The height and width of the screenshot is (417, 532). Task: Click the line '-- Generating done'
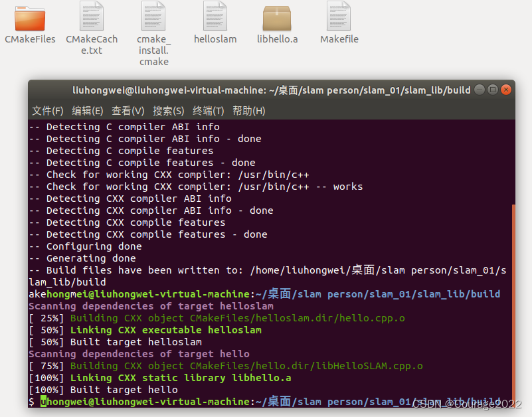82,258
